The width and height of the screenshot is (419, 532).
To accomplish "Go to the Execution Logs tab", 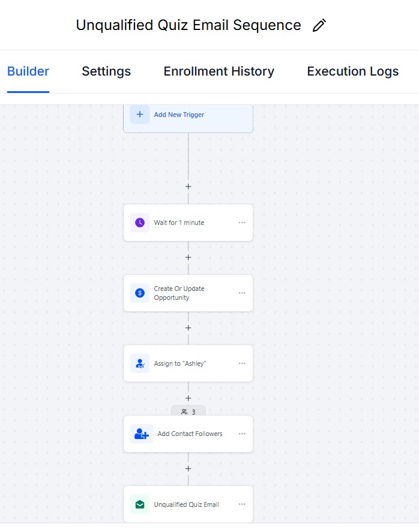I will tap(352, 71).
